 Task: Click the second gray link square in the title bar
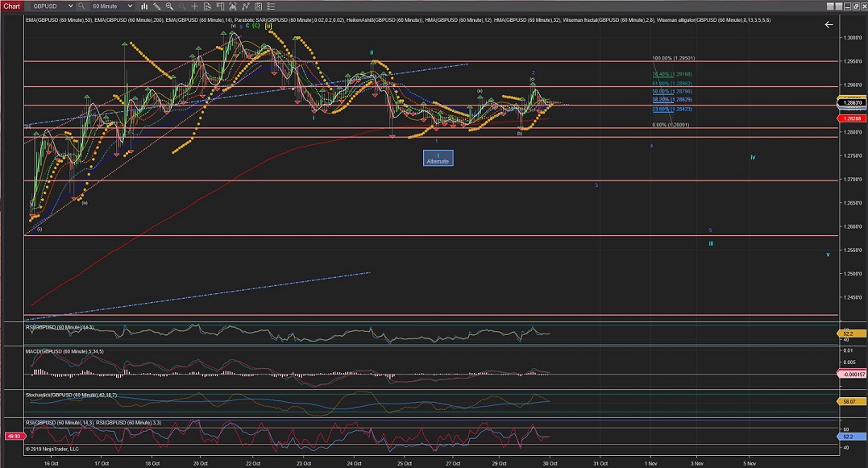839,6
